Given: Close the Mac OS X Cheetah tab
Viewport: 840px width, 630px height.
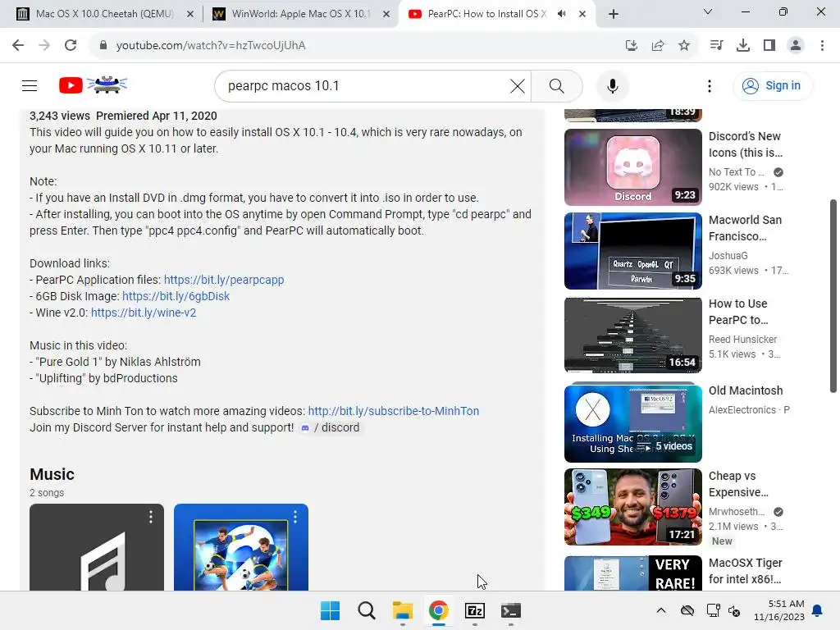Looking at the screenshot, I should click(190, 14).
